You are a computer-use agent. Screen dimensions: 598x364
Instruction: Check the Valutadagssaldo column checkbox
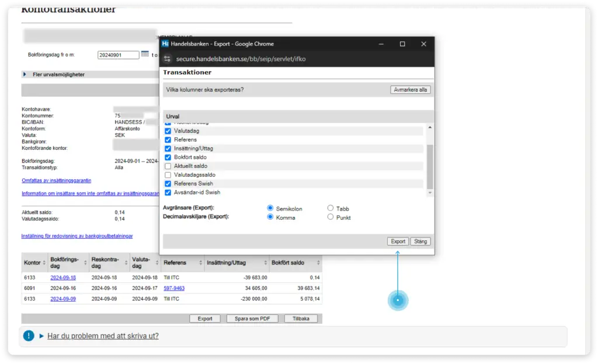click(168, 175)
